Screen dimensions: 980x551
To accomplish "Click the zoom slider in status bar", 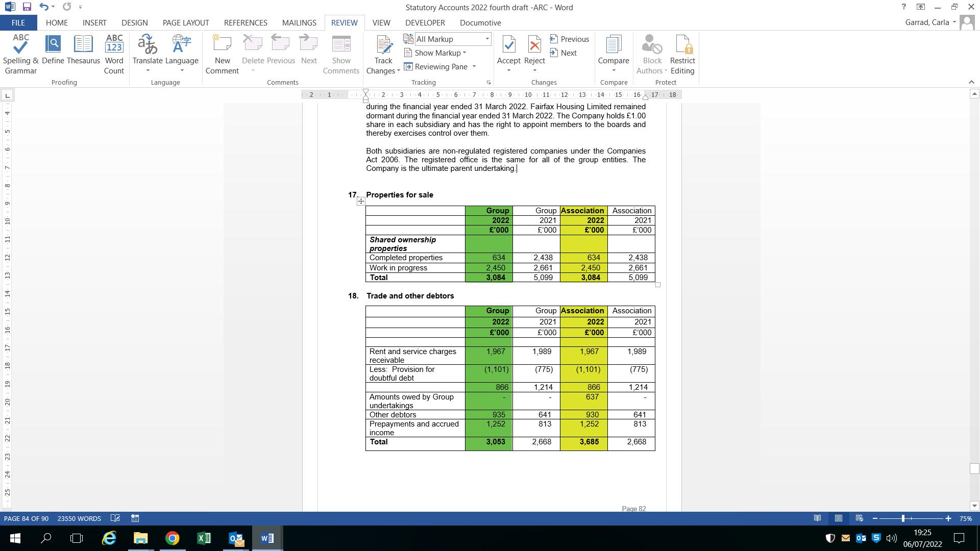I will coord(903,518).
